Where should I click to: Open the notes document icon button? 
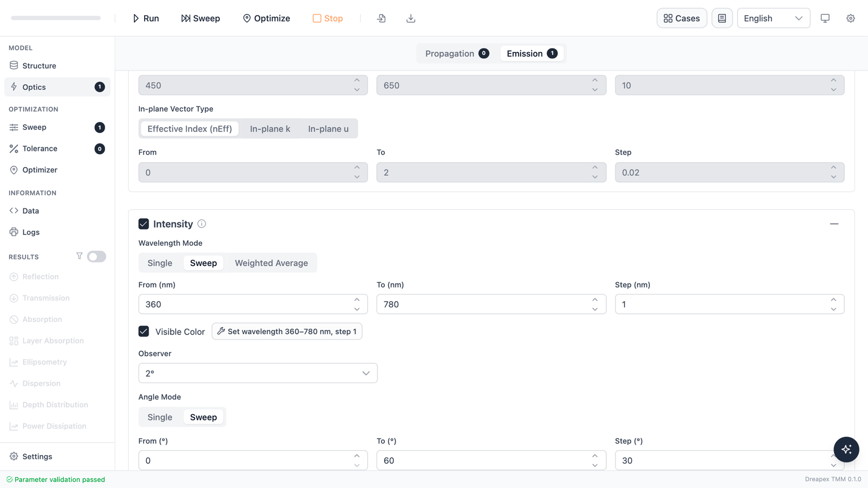[722, 18]
